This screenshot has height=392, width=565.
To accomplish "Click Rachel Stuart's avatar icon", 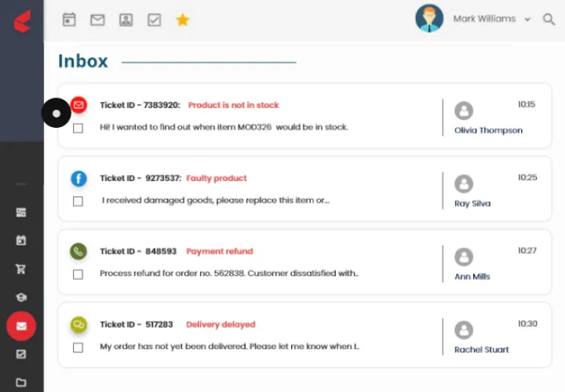I will 464,330.
